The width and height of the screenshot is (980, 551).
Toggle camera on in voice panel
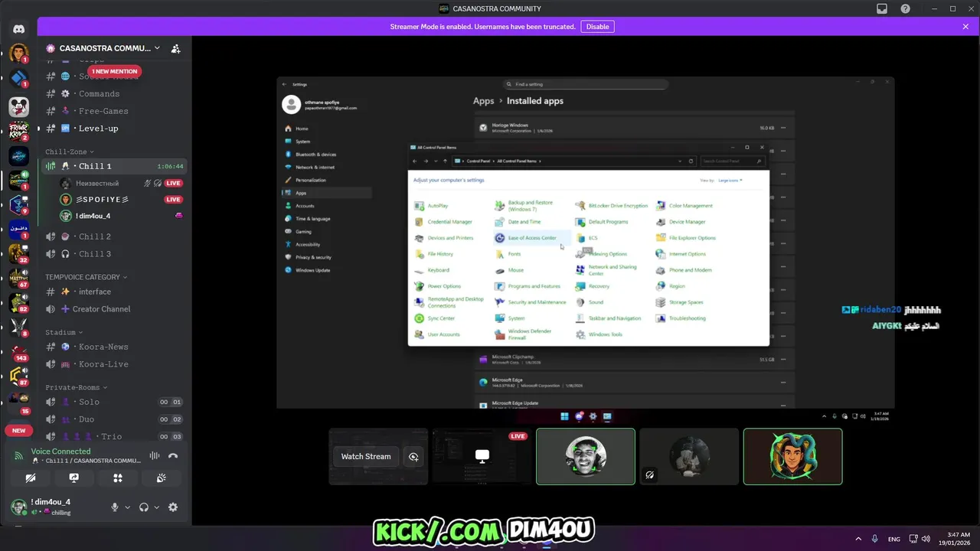click(x=31, y=478)
